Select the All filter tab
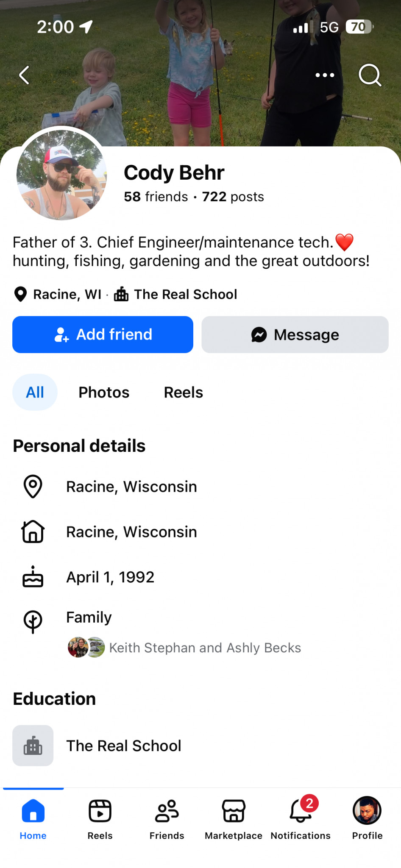Image resolution: width=401 pixels, height=868 pixels. [x=35, y=392]
